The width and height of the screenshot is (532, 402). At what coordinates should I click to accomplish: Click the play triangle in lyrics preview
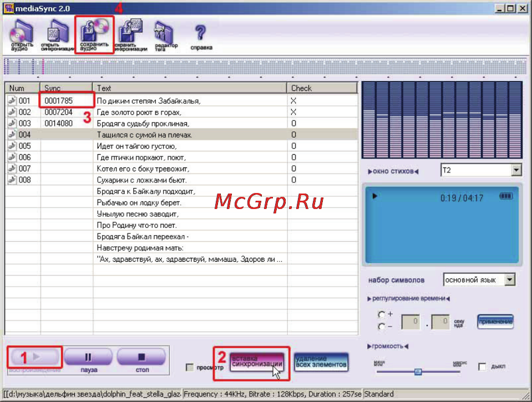(374, 196)
